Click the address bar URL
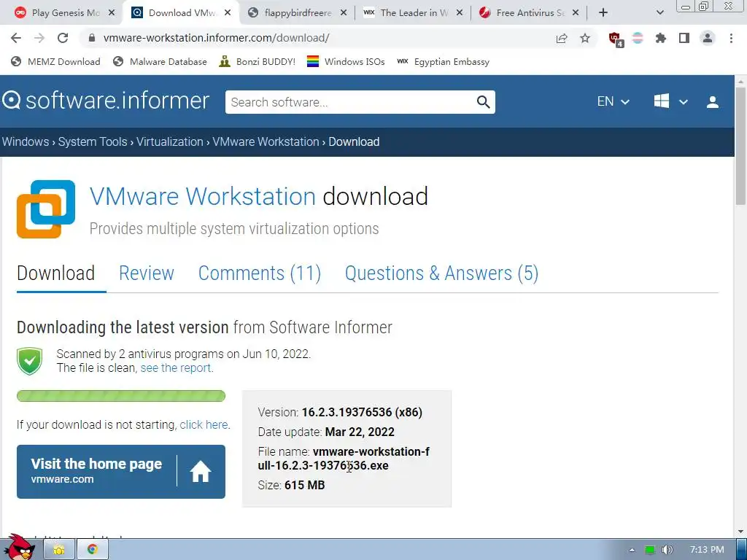 click(x=216, y=38)
